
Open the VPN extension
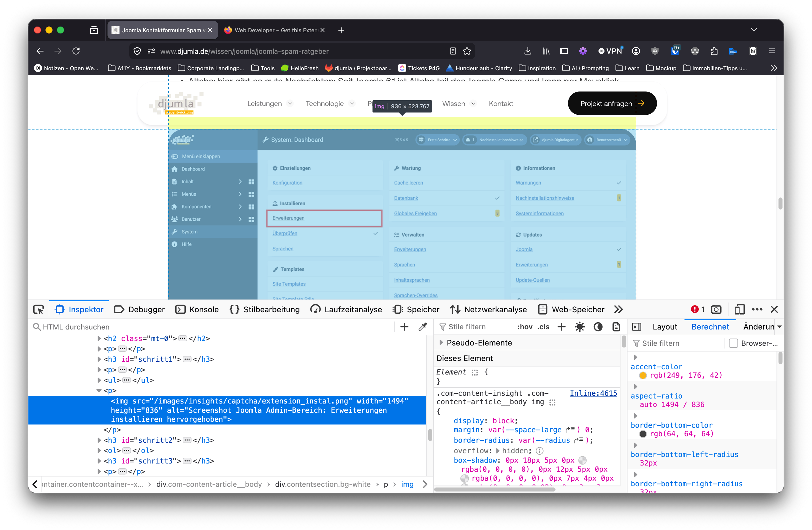pos(610,51)
